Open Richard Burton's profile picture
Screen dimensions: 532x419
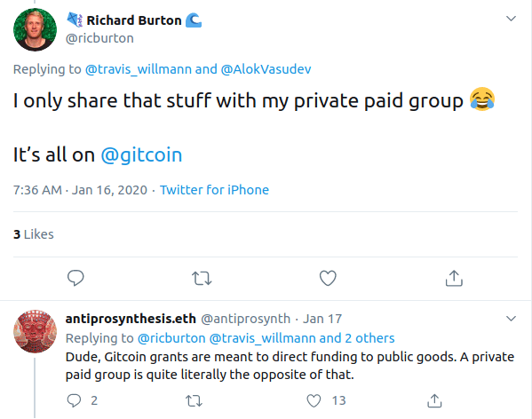click(35, 30)
